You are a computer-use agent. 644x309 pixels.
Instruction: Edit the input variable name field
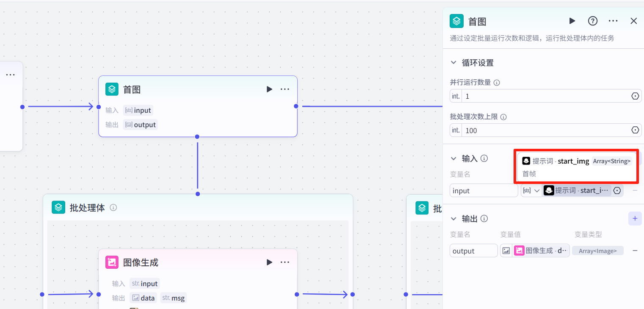pyautogui.click(x=484, y=191)
